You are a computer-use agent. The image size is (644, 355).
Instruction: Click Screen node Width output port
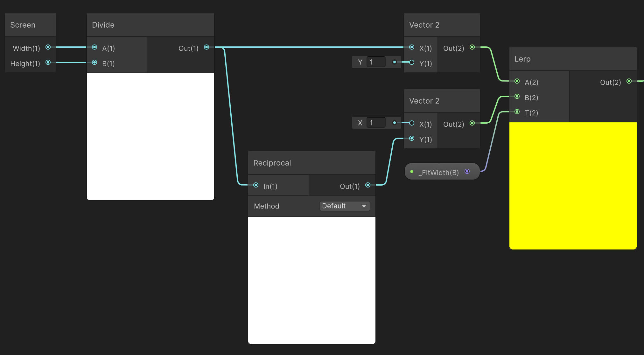(48, 47)
